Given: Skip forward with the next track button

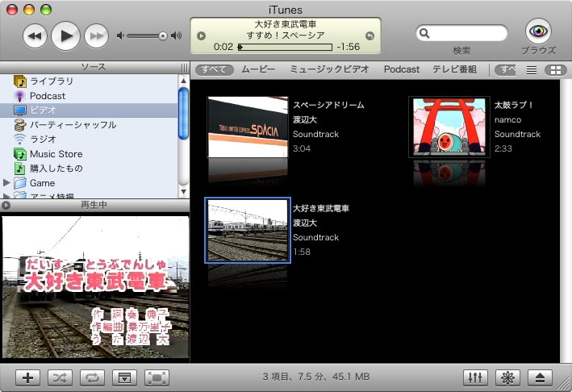Looking at the screenshot, I should (x=96, y=35).
